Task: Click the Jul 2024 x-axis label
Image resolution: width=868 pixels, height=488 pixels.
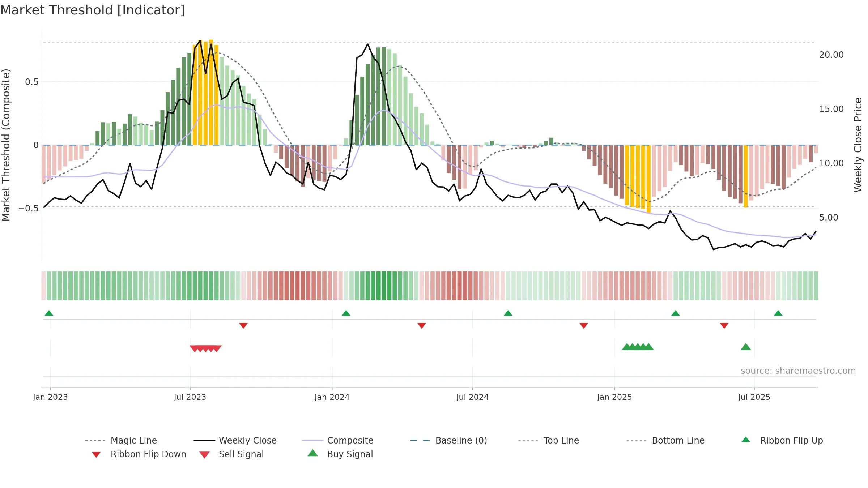Action: [472, 397]
